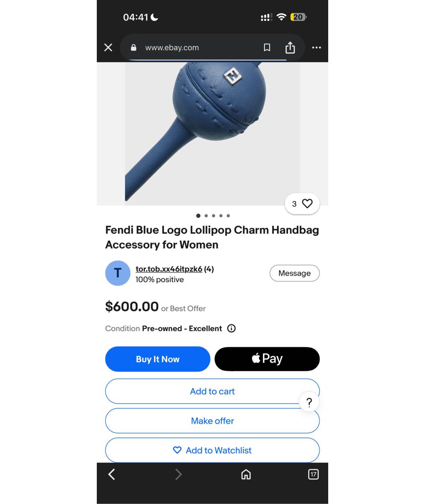425x504 pixels.
Task: Click Make offer button
Action: [x=212, y=421]
